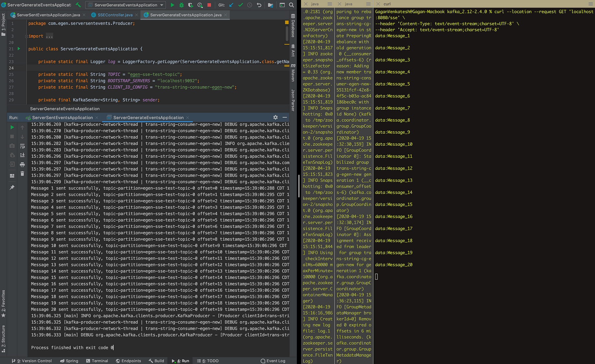The image size is (595, 364).
Task: Open the 1: Project side panel
Action: point(3,25)
